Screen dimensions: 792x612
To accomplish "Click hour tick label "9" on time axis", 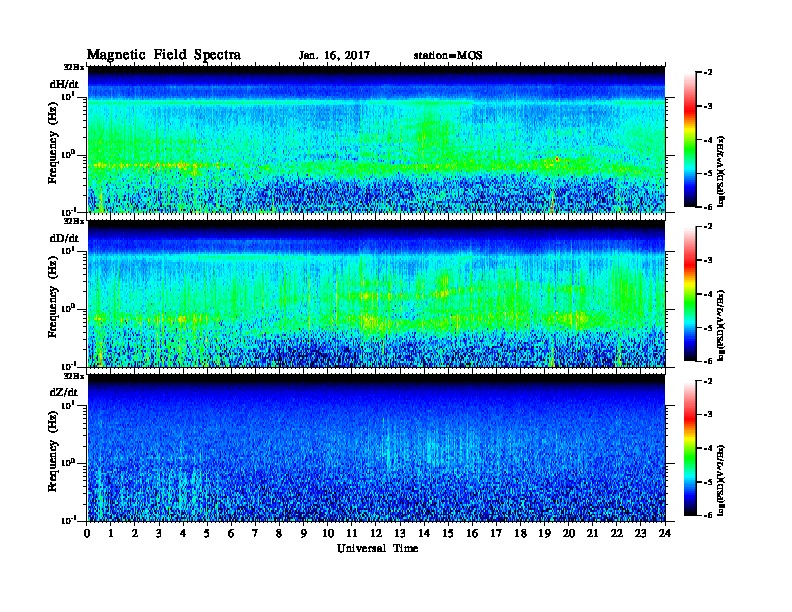I will click(x=304, y=534).
